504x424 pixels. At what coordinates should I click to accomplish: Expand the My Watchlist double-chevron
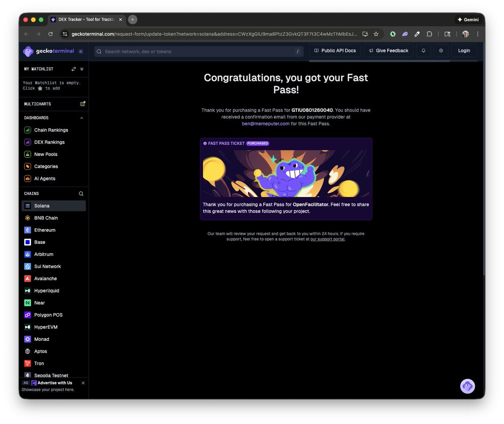82,69
